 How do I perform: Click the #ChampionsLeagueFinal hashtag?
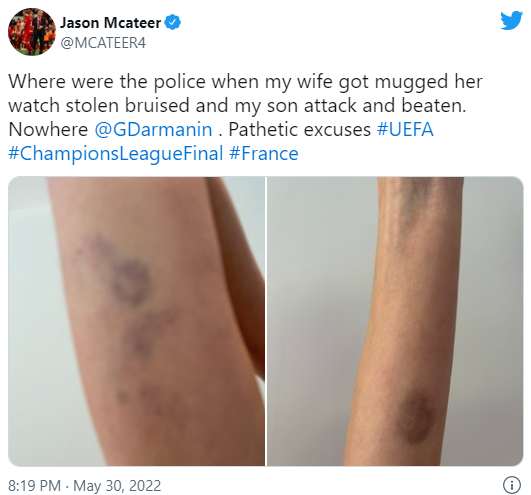115,154
